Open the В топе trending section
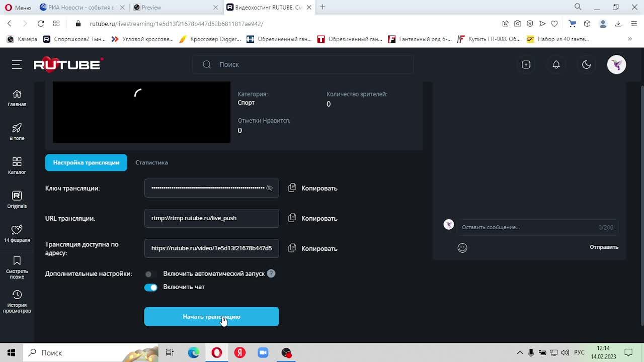 [17, 132]
